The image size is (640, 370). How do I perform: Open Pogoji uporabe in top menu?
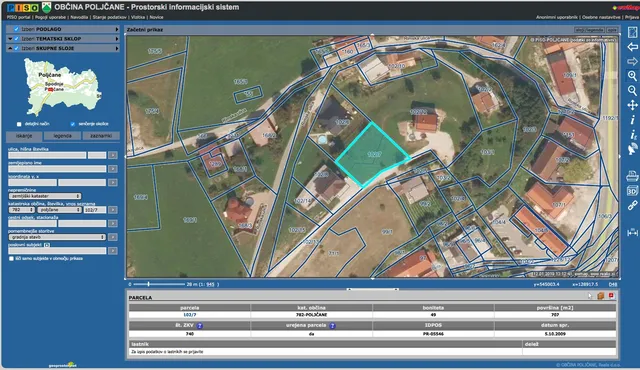click(x=51, y=17)
